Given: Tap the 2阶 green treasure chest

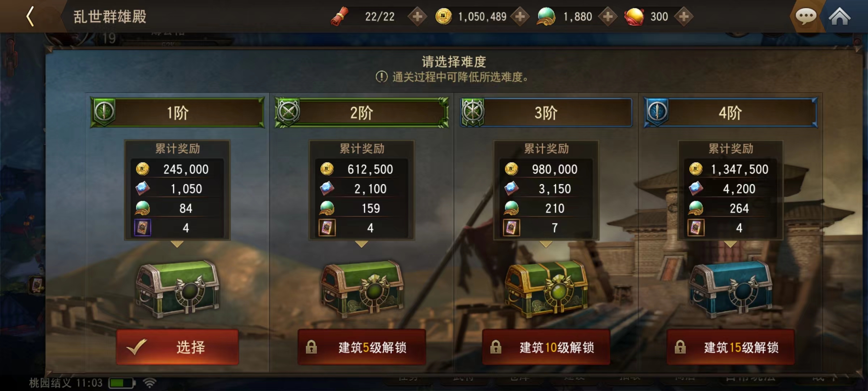Looking at the screenshot, I should pyautogui.click(x=362, y=289).
